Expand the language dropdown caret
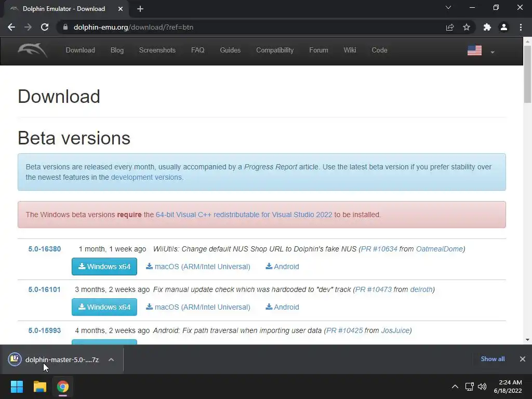Screen dimensions: 532x399 [x=493, y=52]
